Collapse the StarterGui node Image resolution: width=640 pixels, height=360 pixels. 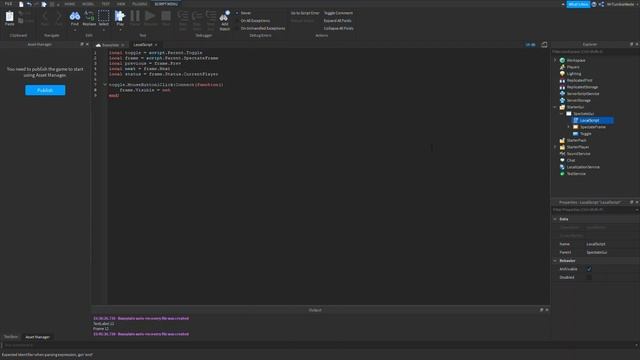[x=555, y=107]
